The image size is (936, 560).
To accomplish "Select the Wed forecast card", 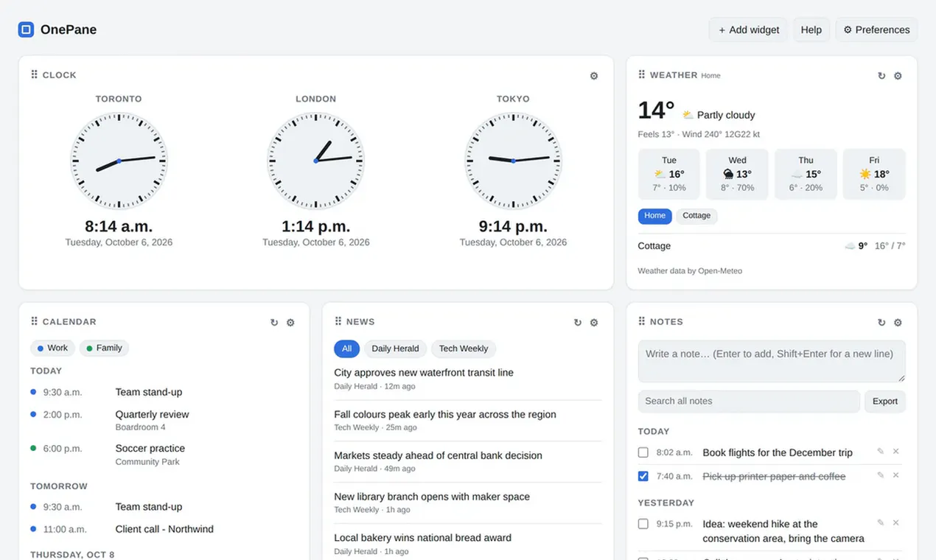I will point(737,174).
